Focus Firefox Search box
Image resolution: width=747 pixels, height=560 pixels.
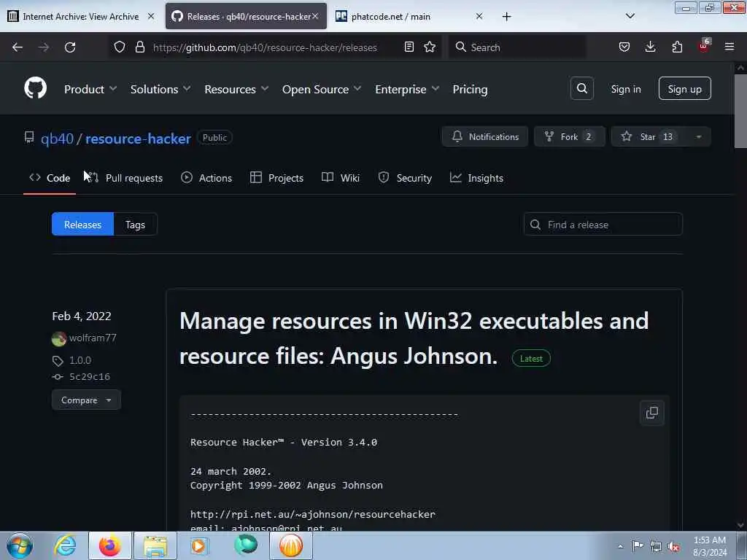click(x=518, y=47)
